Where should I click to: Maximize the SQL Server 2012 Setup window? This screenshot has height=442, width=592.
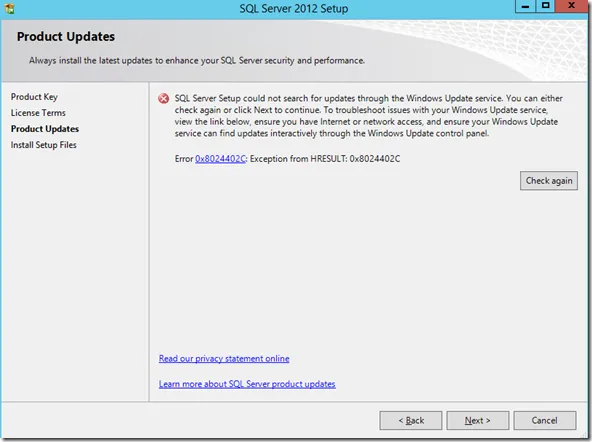pos(545,6)
